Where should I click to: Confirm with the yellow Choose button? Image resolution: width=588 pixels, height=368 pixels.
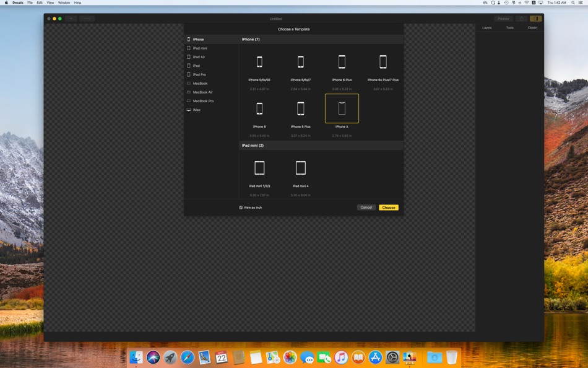389,208
